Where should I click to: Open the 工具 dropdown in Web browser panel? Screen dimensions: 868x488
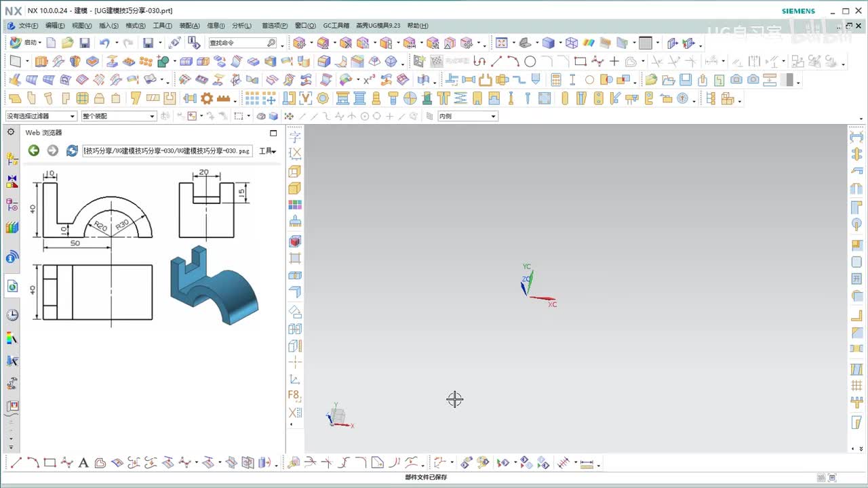pos(268,150)
